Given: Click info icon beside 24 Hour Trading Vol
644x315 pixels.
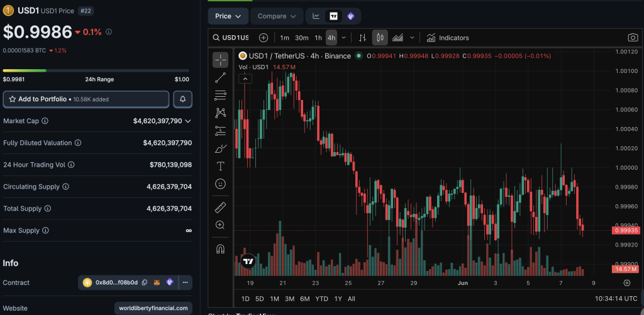Looking at the screenshot, I should click(71, 165).
